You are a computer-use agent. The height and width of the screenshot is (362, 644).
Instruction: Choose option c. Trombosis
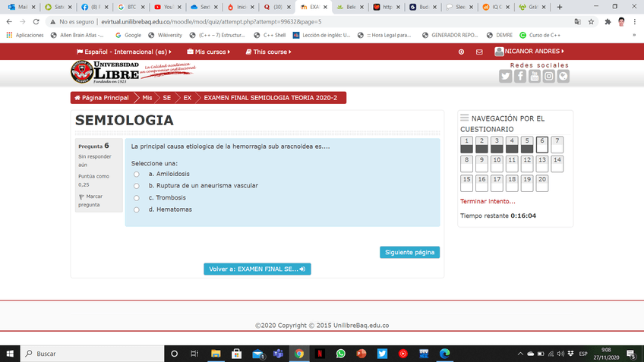[137, 198]
